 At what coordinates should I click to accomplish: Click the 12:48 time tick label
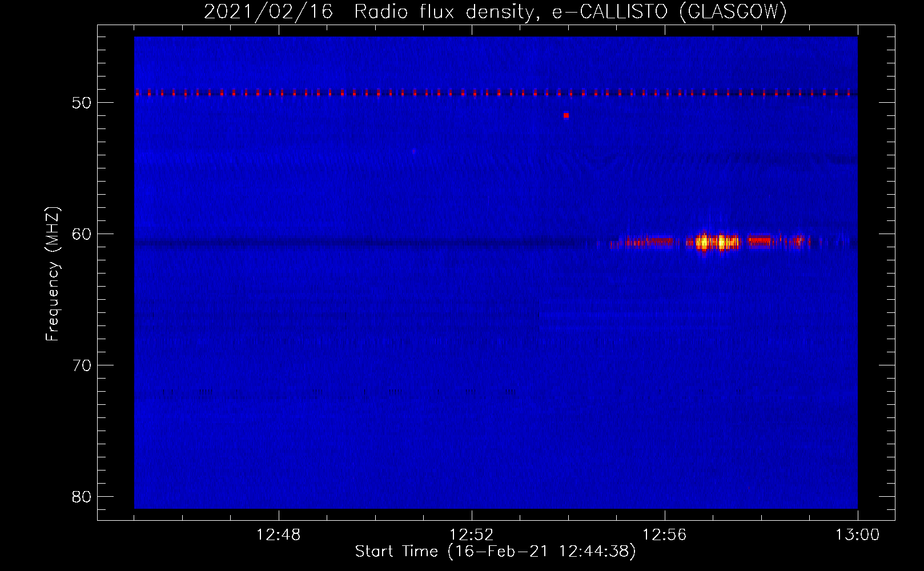[278, 535]
